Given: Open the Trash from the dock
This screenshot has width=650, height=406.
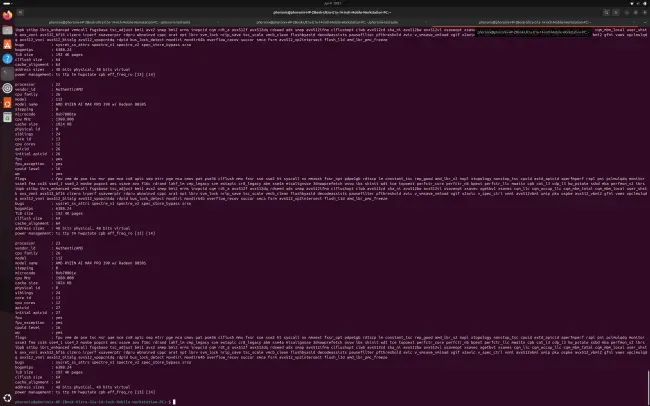Looking at the screenshot, I should pyautogui.click(x=7, y=117).
